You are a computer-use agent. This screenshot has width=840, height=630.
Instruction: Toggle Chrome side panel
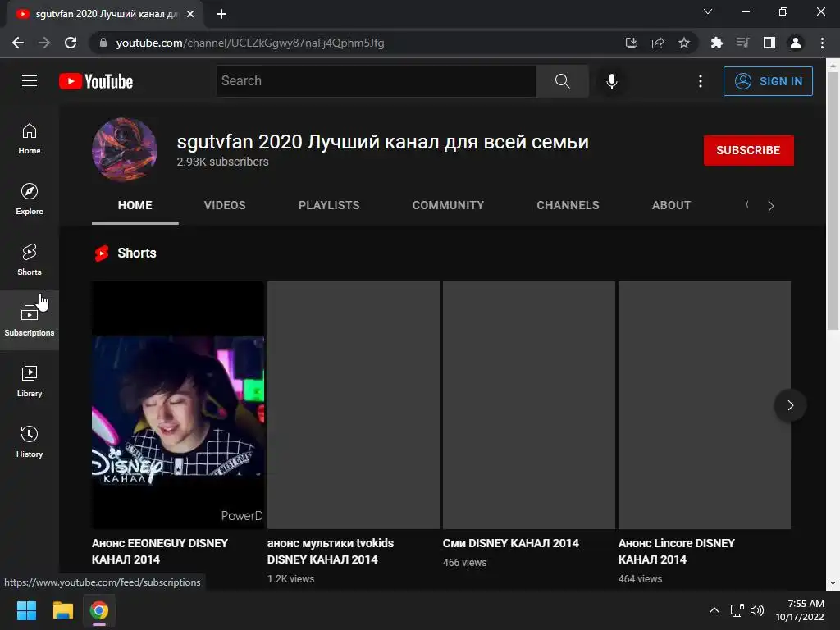click(769, 43)
